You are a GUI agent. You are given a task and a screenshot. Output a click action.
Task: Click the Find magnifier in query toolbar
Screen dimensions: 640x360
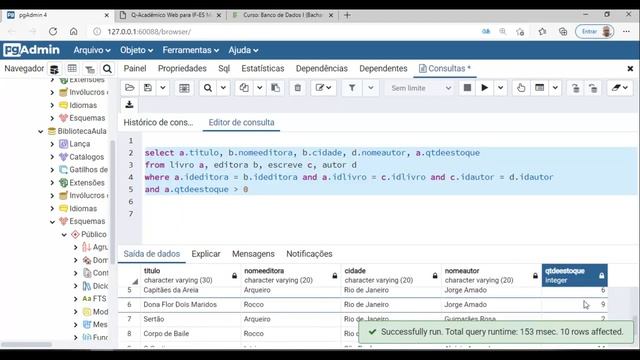point(208,88)
